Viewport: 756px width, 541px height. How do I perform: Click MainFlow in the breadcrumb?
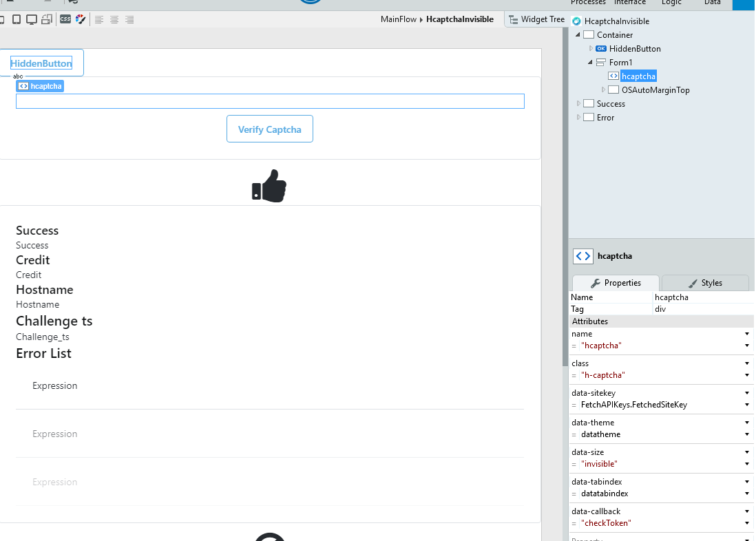399,19
